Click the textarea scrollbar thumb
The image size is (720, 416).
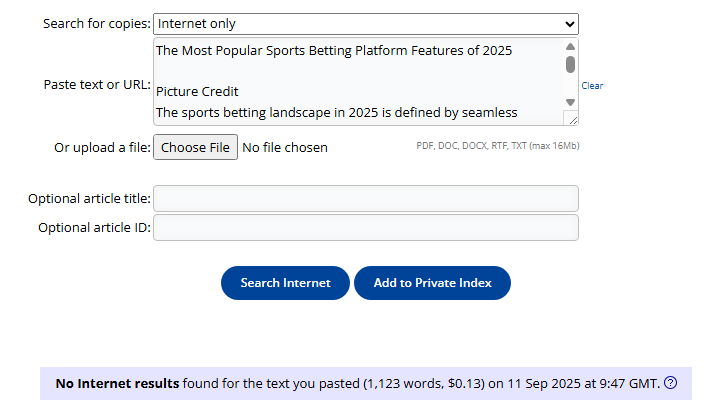click(570, 64)
